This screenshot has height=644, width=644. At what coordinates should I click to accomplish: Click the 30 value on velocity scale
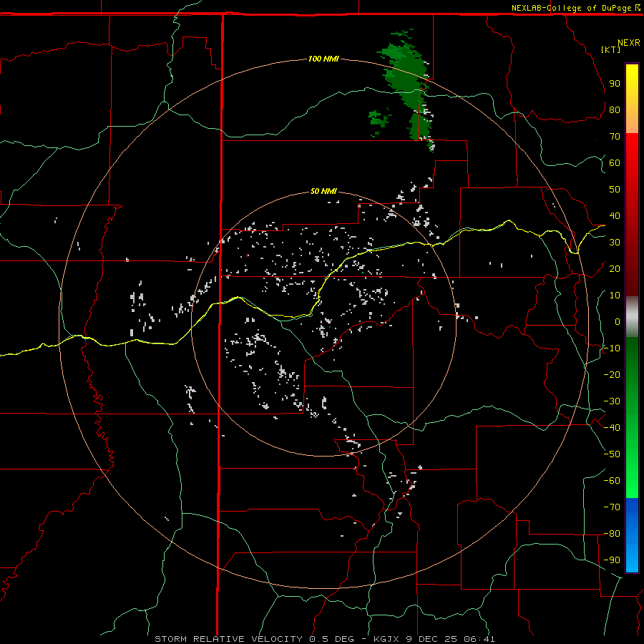(615, 243)
